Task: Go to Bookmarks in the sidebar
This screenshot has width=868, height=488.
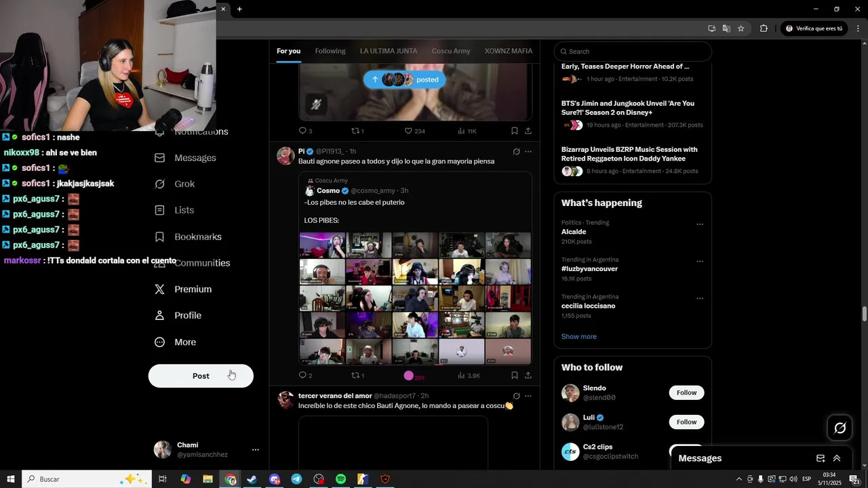Action: pos(188,237)
